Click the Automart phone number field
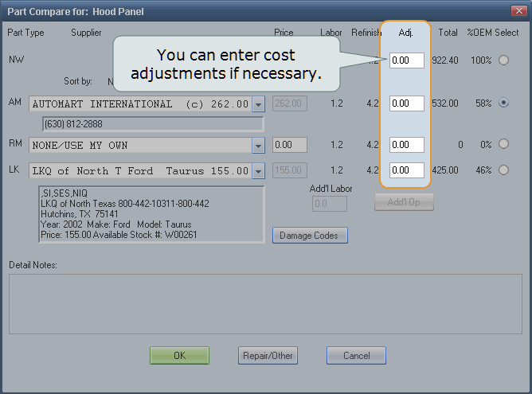 click(151, 124)
